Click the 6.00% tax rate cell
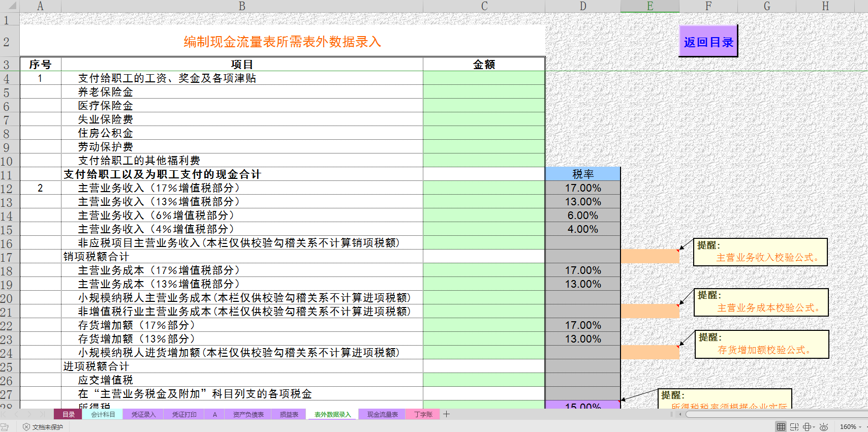The height and width of the screenshot is (432, 868). 583,215
